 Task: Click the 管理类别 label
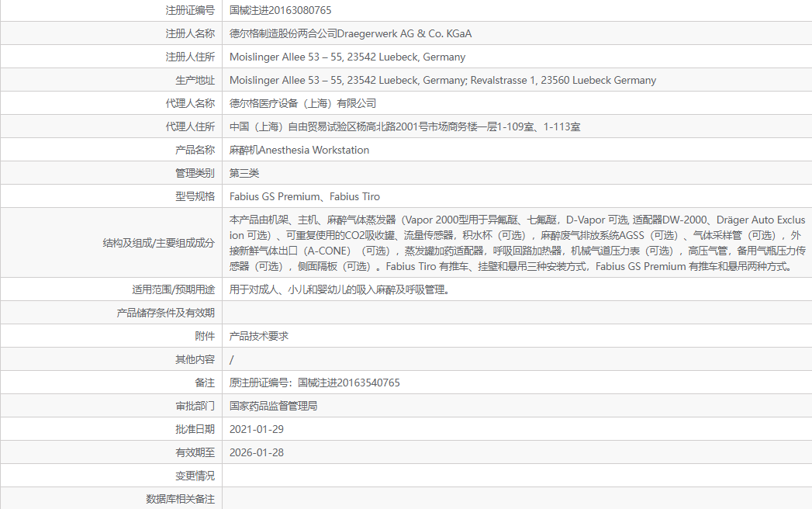[x=195, y=174]
